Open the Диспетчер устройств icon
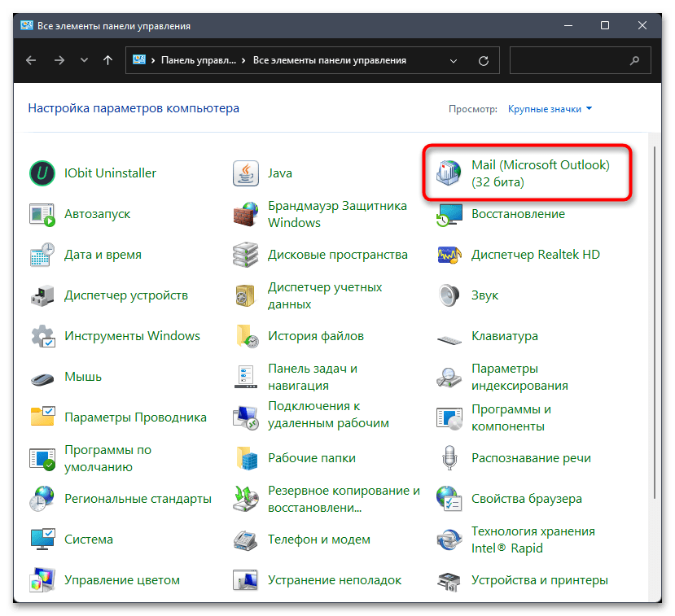This screenshot has width=675, height=616. pos(42,295)
